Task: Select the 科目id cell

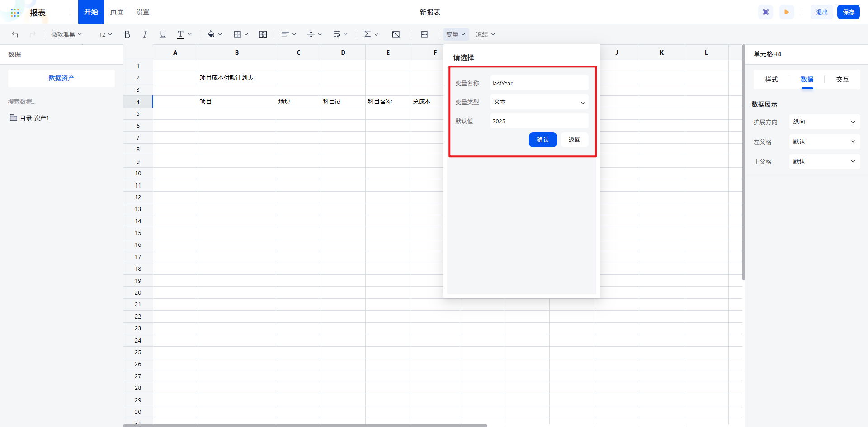Action: point(343,102)
